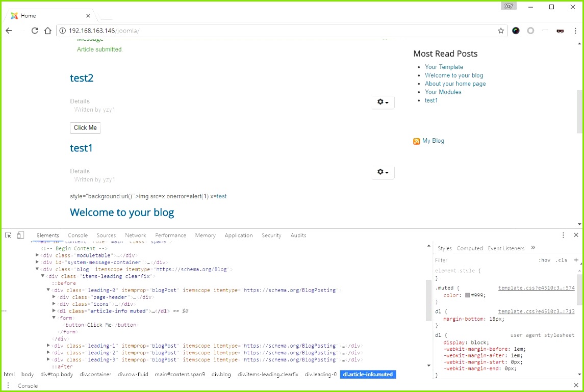Bookmark page with the star icon
The image size is (584, 392).
click(501, 31)
